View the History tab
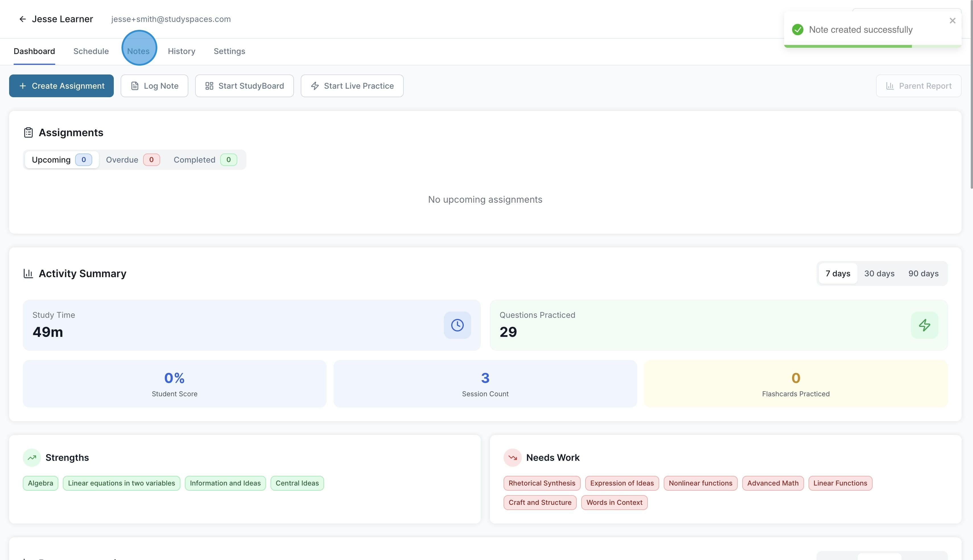This screenshot has height=560, width=973. 181,51
